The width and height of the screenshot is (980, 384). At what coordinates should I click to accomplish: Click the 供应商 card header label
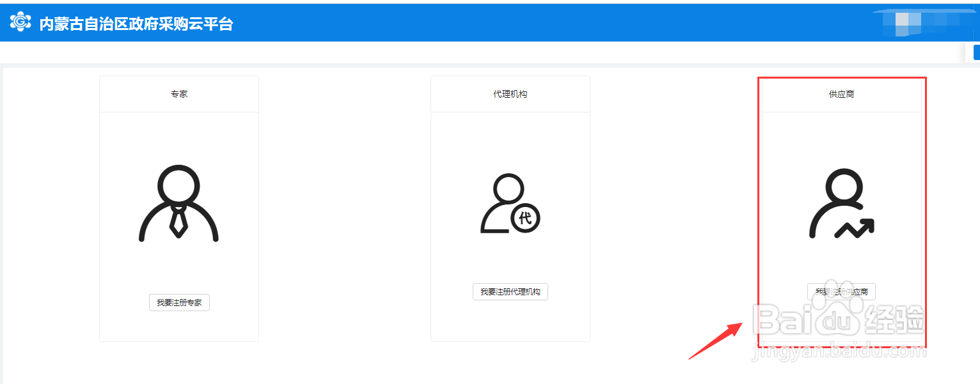point(841,93)
